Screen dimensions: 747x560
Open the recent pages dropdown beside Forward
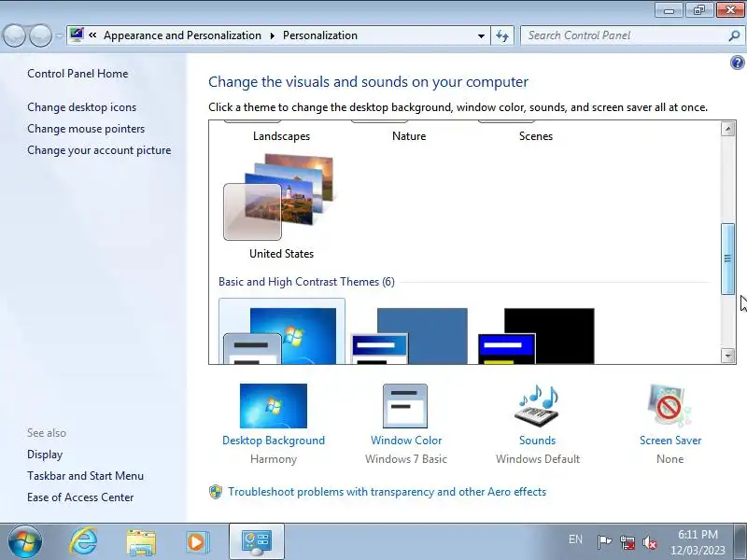point(59,36)
